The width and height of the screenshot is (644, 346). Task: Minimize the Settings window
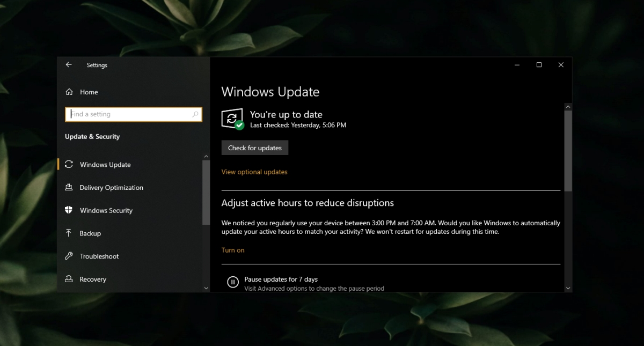(x=517, y=65)
